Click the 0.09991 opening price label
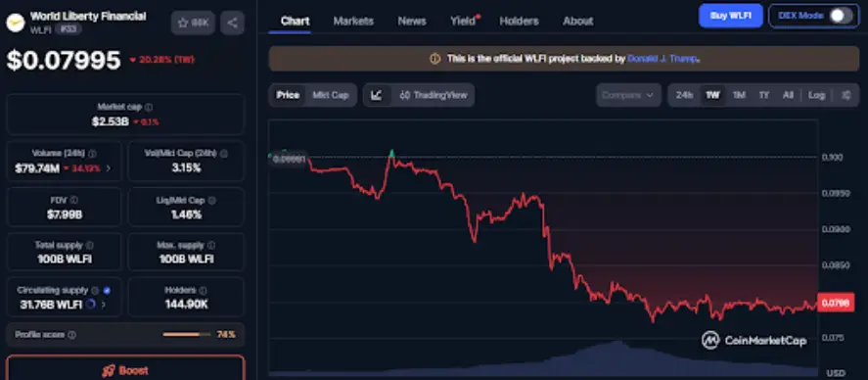 tap(289, 159)
